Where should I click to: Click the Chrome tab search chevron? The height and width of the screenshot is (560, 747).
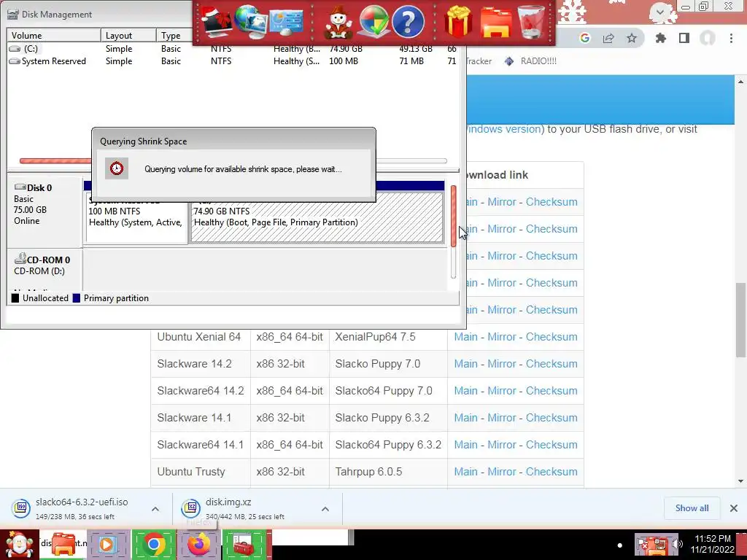click(659, 12)
